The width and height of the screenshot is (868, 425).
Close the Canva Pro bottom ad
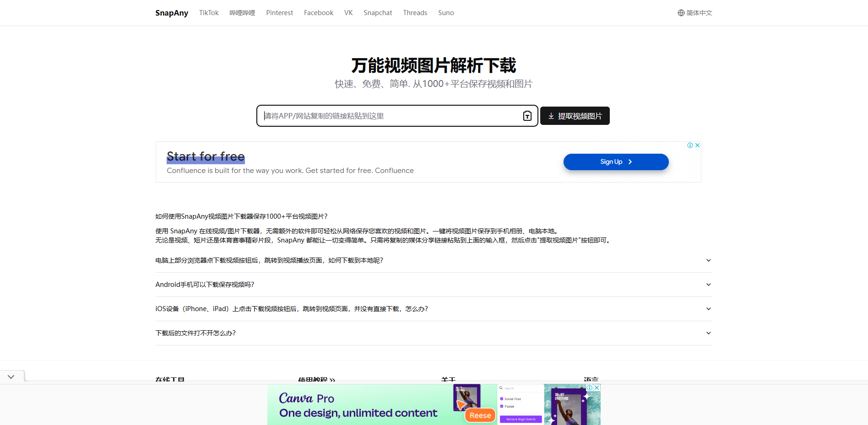(597, 387)
